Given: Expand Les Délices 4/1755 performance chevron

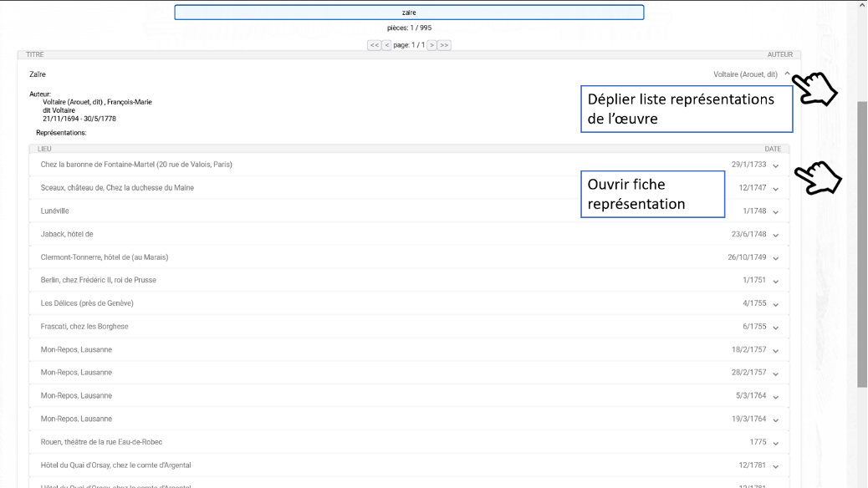Looking at the screenshot, I should [776, 304].
